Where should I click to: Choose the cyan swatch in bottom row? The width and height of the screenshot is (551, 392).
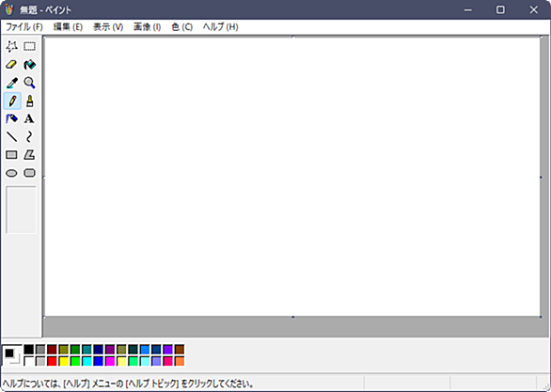coord(87,361)
